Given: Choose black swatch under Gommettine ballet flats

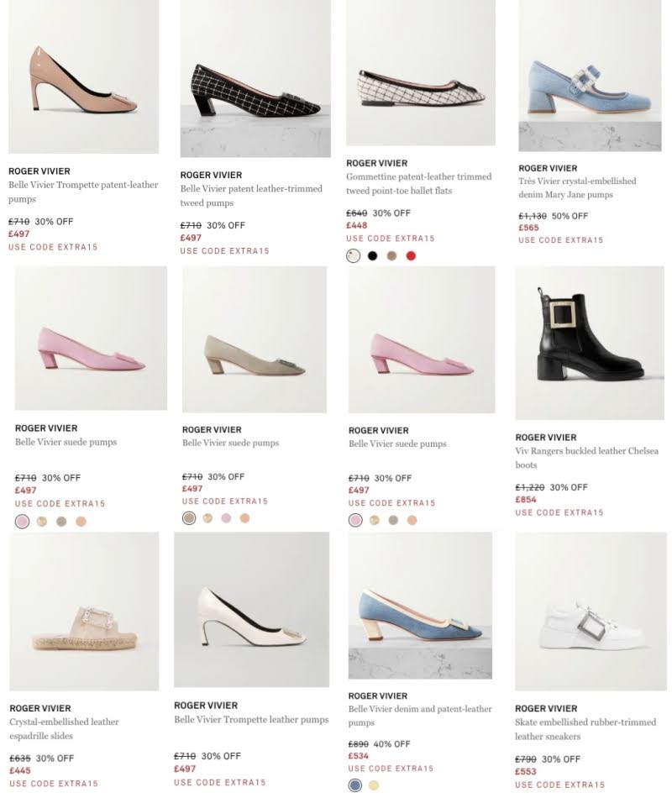Looking at the screenshot, I should pos(373,256).
